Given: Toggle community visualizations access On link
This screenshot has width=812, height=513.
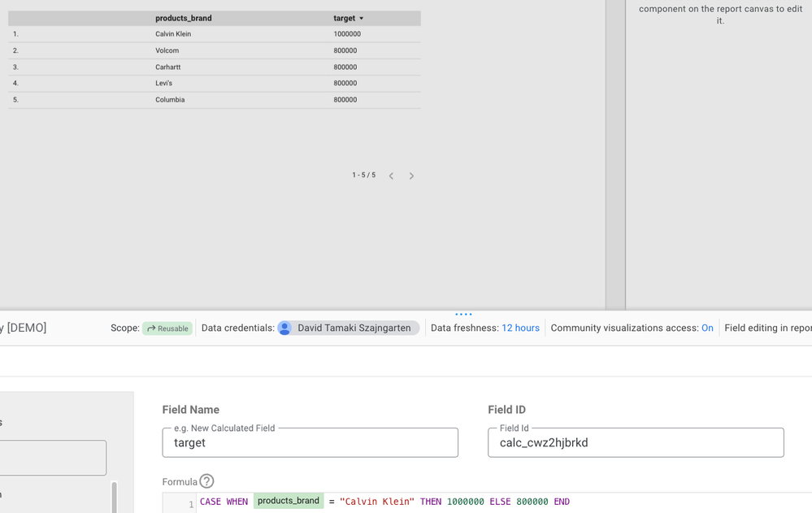Looking at the screenshot, I should [707, 328].
